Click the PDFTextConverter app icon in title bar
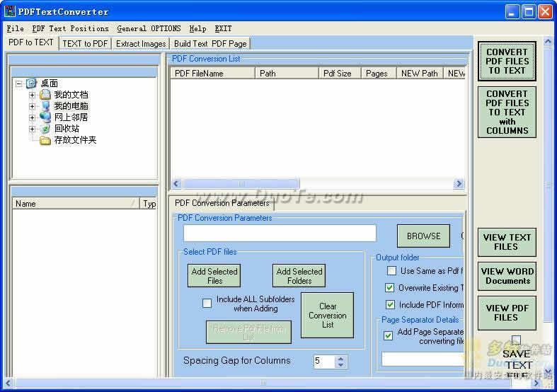The height and width of the screenshot is (392, 557). [x=10, y=11]
